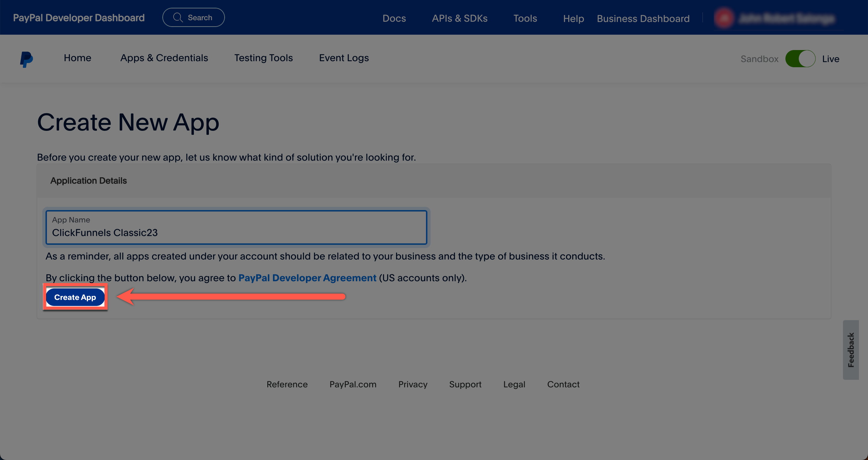Open the Support footer link

(x=465, y=384)
